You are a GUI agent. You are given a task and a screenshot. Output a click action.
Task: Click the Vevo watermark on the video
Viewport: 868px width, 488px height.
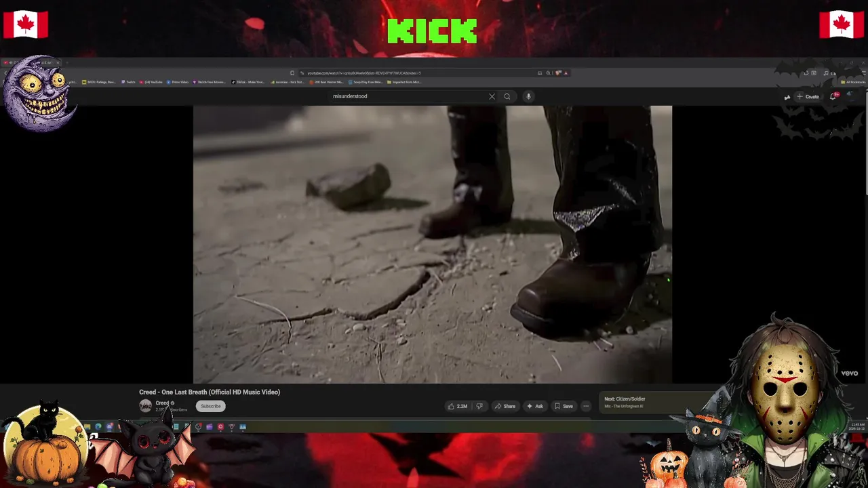tap(850, 373)
